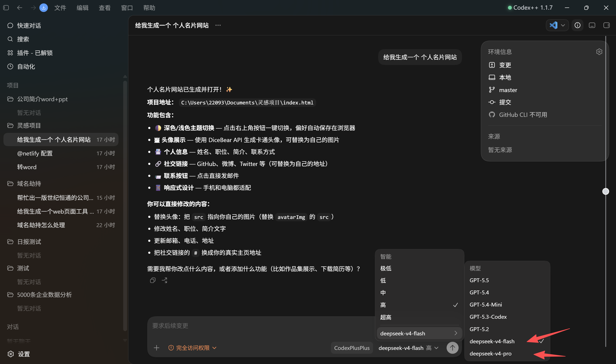Image resolution: width=616 pixels, height=364 pixels.
Task: Open the 编辑 menu
Action: click(83, 8)
